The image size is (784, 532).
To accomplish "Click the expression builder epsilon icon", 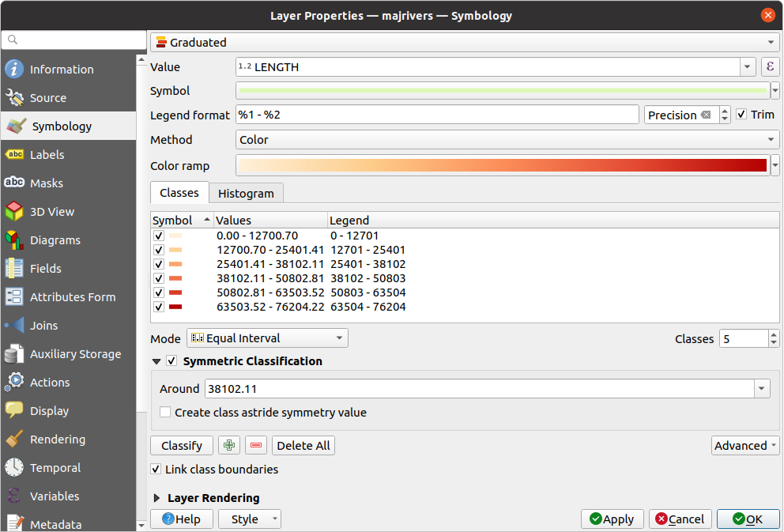I will [770, 67].
